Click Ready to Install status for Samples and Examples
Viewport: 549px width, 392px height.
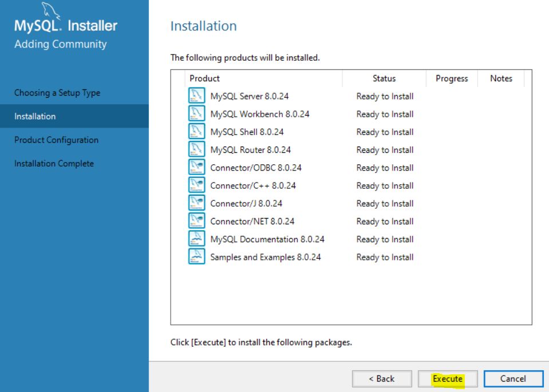click(385, 257)
